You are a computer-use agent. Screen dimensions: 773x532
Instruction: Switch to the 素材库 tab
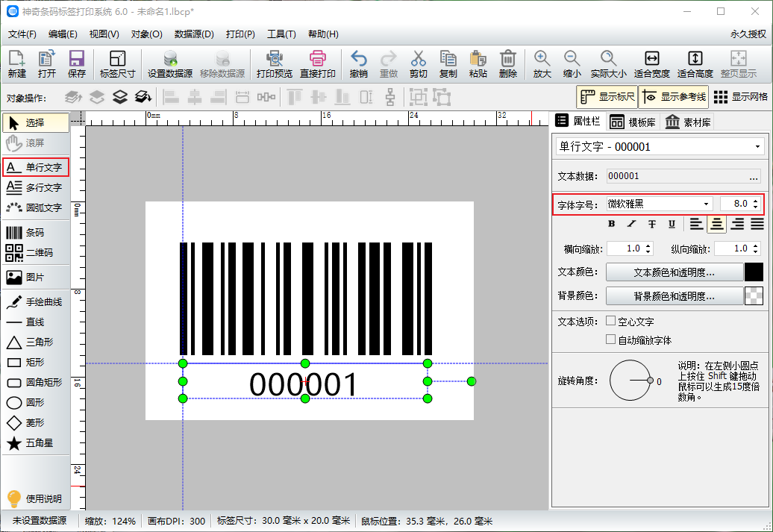click(688, 122)
